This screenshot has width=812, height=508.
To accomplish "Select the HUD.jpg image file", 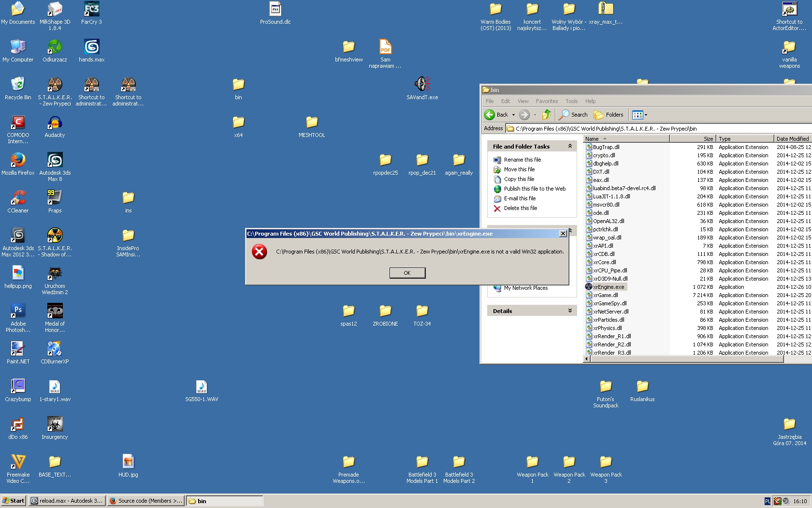I will (x=128, y=465).
